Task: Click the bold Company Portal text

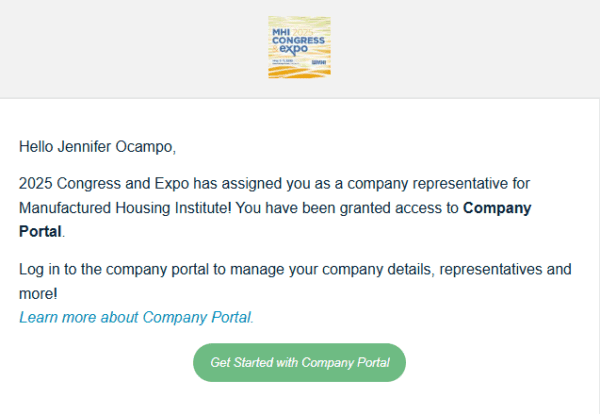Action: [496, 208]
